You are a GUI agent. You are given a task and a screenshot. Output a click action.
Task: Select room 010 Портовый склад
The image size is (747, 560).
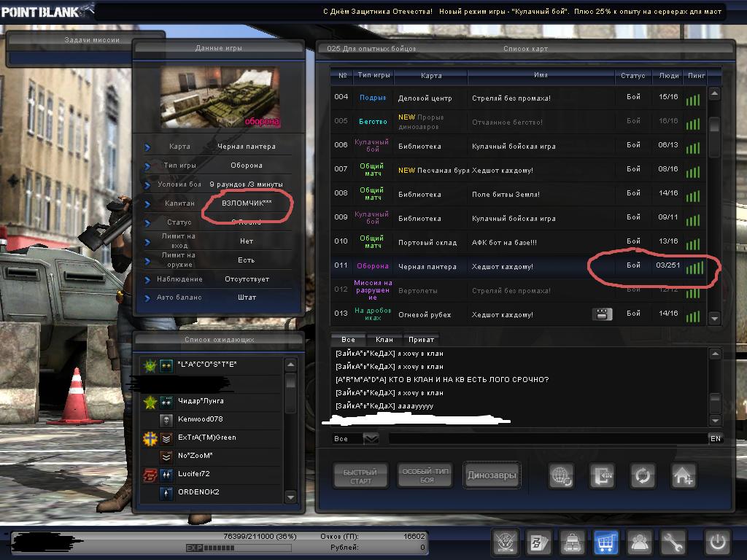point(519,242)
